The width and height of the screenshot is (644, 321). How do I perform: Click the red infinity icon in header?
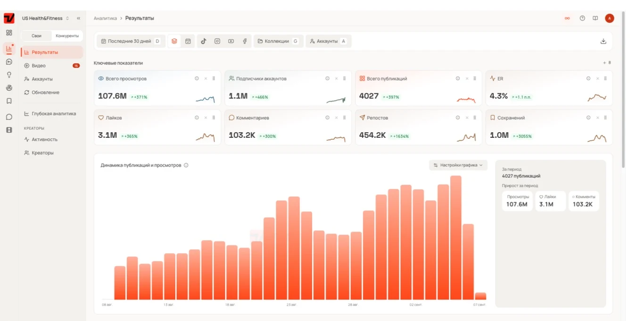(567, 18)
